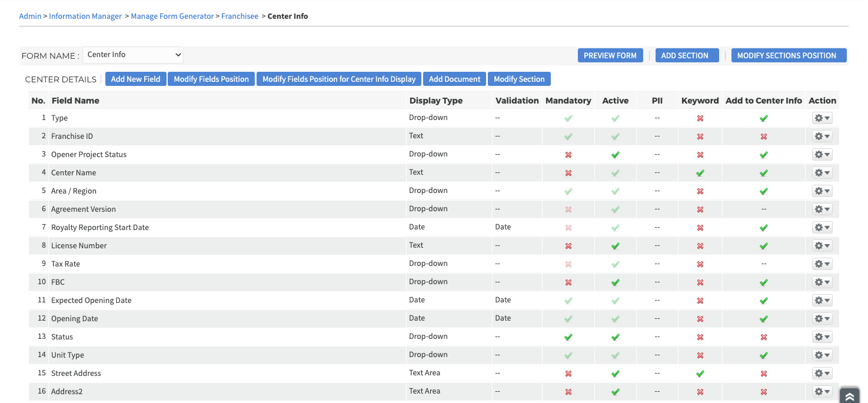868x403 pixels.
Task: Open the Form Name dropdown
Action: coord(133,55)
